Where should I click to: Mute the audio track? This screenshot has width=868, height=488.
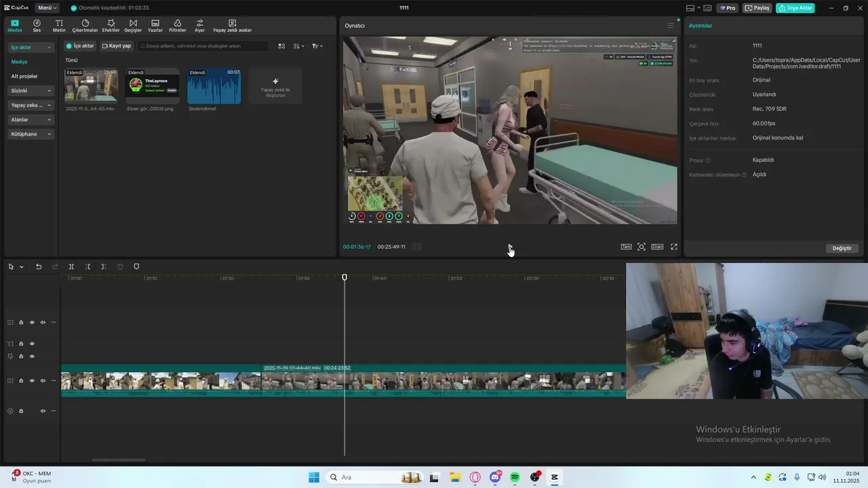[x=43, y=411]
